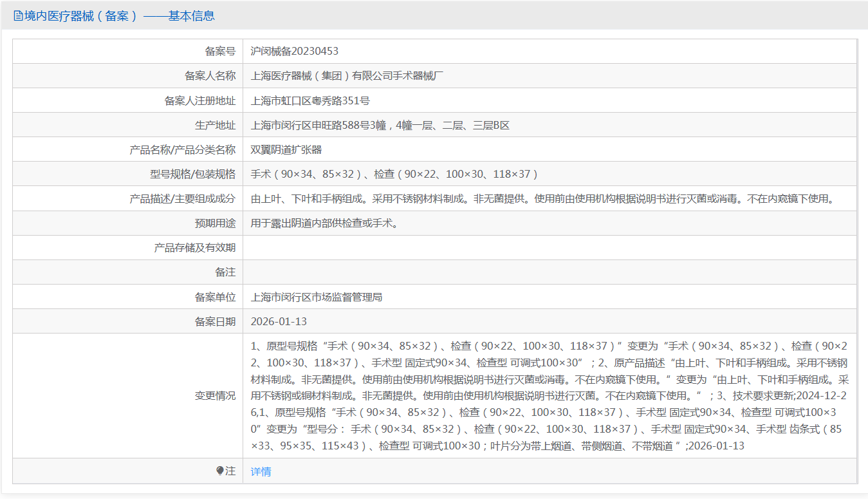The width and height of the screenshot is (868, 499).
Task: Click the 备案人名称 label
Action: tap(210, 76)
